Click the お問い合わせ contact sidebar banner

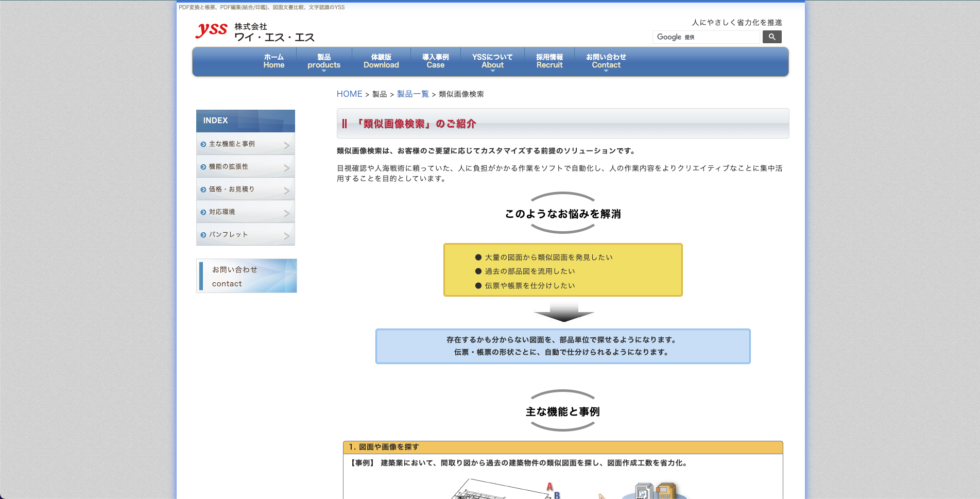[x=246, y=276]
